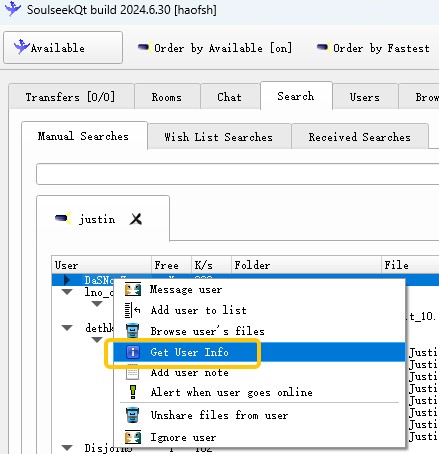Collapse folder under dethk user

click(x=97, y=340)
